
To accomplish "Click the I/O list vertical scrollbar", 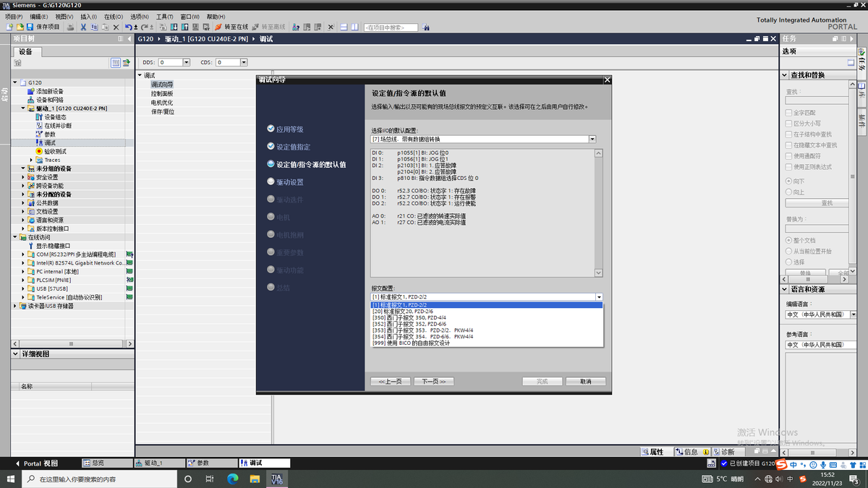I will (x=597, y=210).
